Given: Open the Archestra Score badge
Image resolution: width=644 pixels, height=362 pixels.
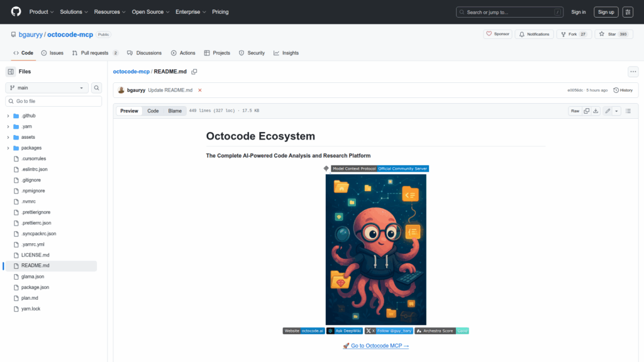Looking at the screenshot, I should [441, 331].
